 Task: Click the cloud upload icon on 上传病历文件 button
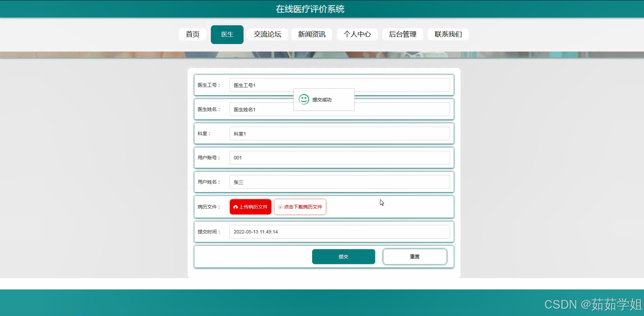tap(236, 207)
